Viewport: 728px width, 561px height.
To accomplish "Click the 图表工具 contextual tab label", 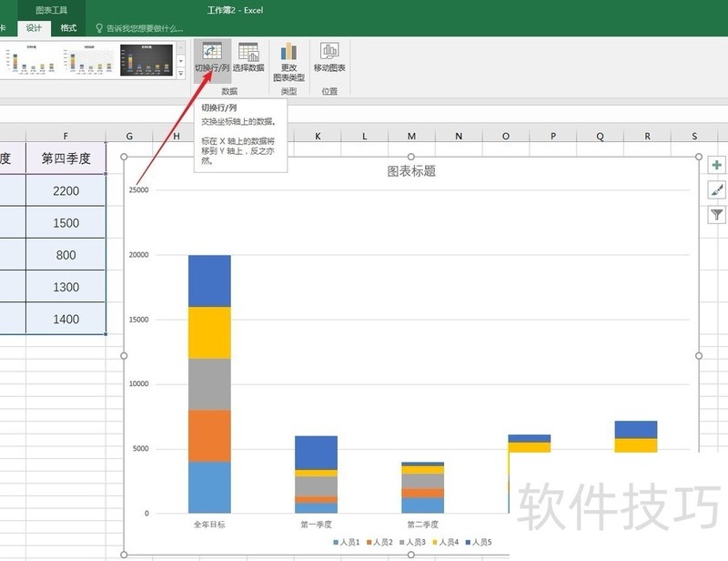I will click(x=51, y=10).
